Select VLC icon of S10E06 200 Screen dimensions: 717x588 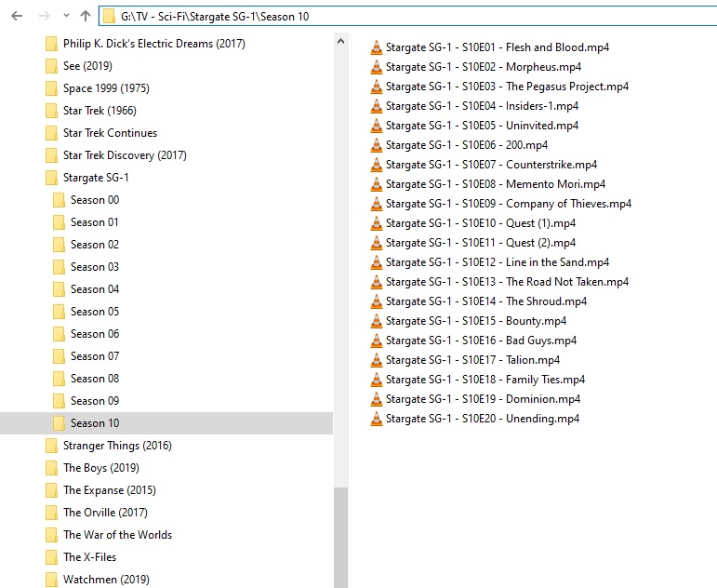[x=377, y=145]
